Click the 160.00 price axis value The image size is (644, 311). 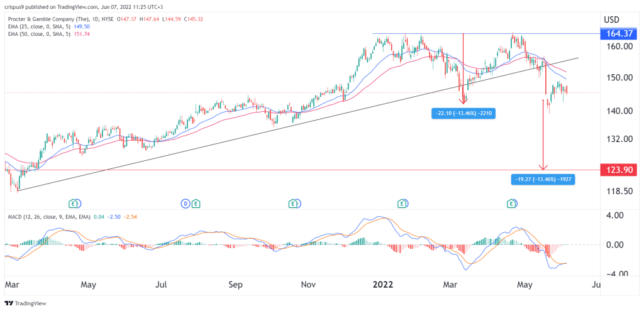click(x=618, y=46)
